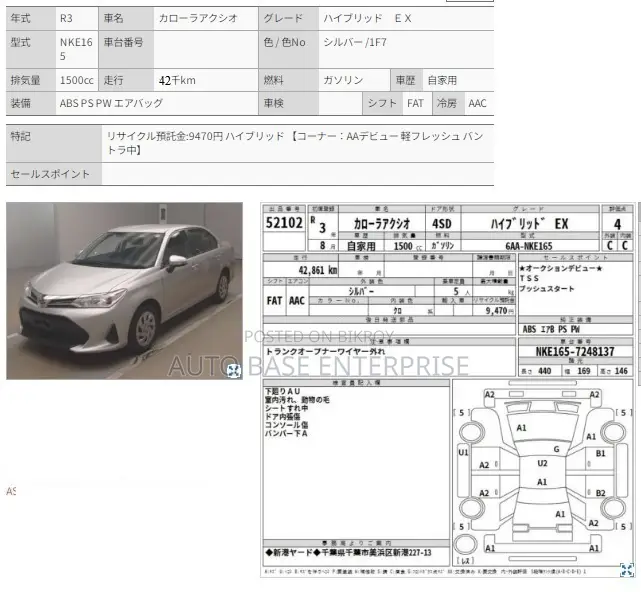Select the year value R3

click(66, 18)
